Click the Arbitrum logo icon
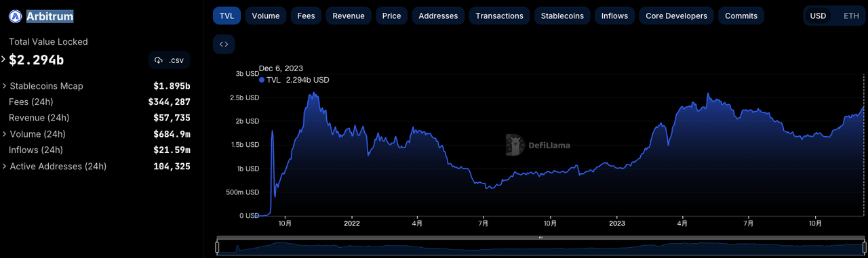This screenshot has height=258, width=868. pyautogui.click(x=16, y=16)
